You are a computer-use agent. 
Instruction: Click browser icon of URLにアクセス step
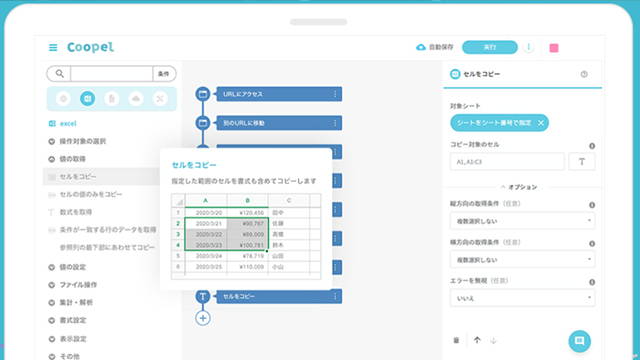[202, 94]
